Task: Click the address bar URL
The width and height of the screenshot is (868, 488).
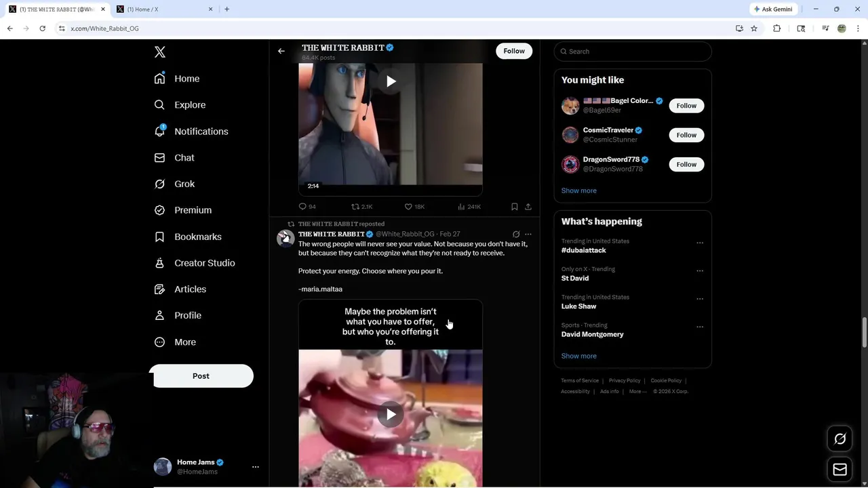Action: point(104,28)
